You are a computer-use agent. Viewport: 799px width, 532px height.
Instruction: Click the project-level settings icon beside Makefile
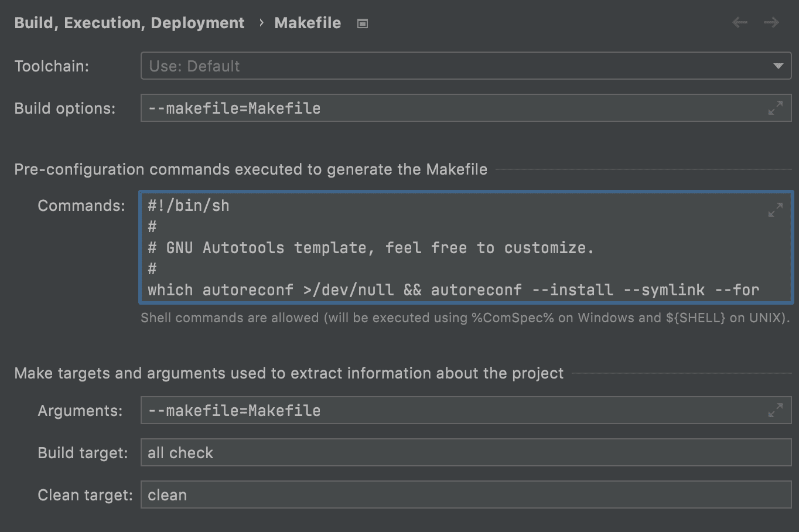point(363,23)
